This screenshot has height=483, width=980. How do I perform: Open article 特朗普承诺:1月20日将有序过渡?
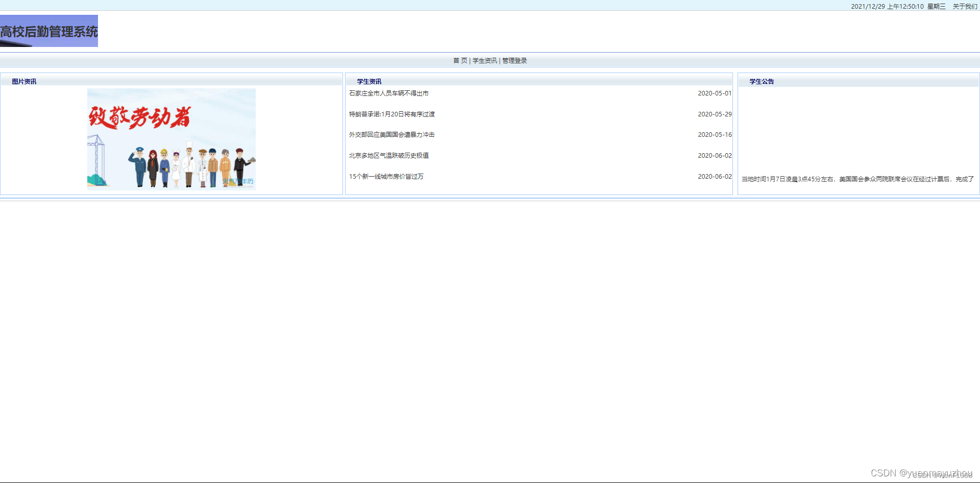392,114
